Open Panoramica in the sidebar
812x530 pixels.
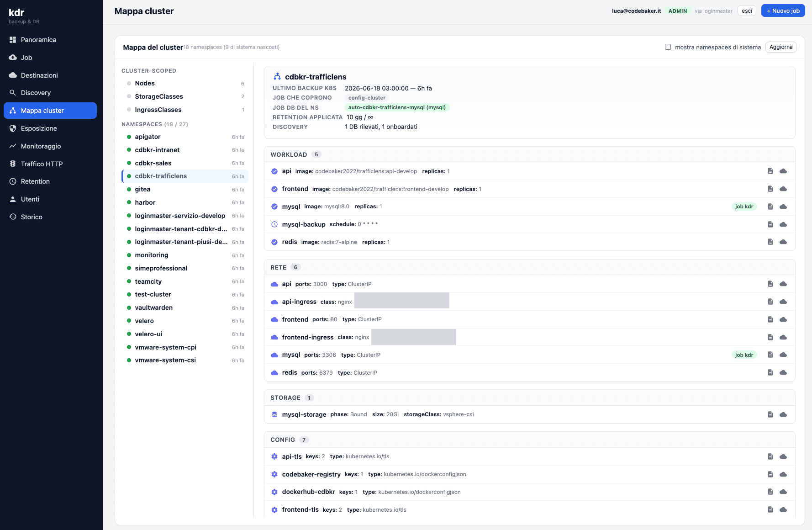click(50, 40)
